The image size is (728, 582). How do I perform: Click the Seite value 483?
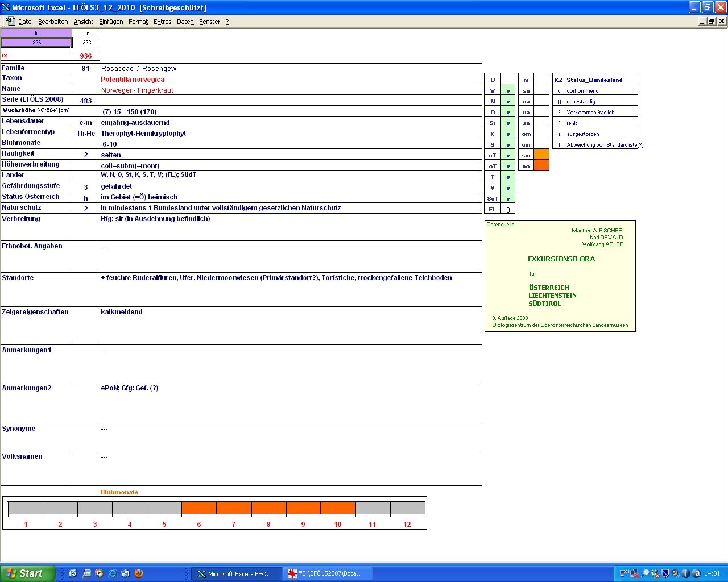[x=86, y=101]
